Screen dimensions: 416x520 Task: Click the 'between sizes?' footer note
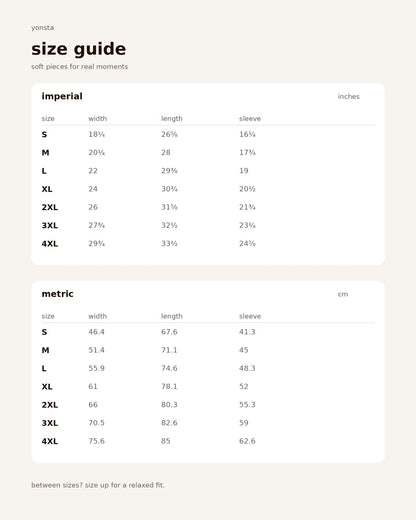[x=98, y=485]
